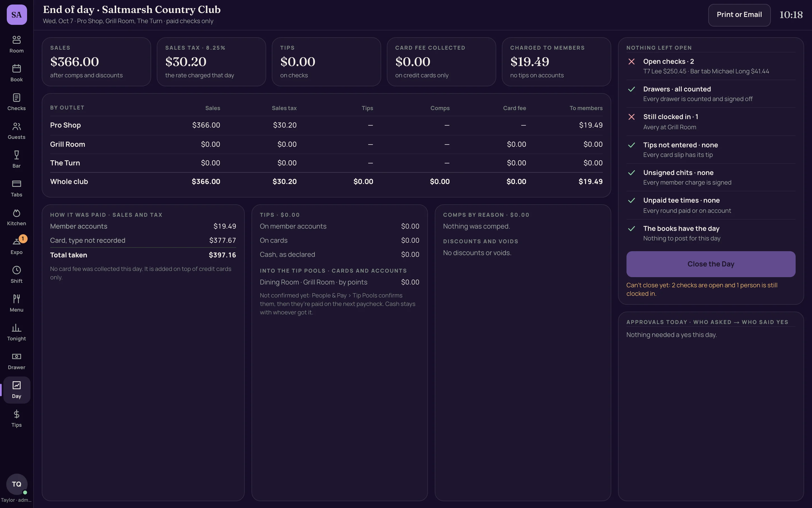Image resolution: width=812 pixels, height=508 pixels.
Task: Open the Charged to Members card
Action: pos(556,62)
